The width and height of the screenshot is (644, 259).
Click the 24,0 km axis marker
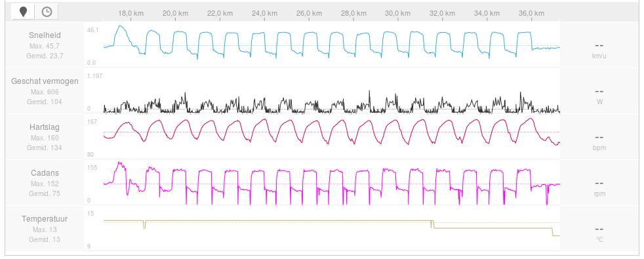pos(264,13)
